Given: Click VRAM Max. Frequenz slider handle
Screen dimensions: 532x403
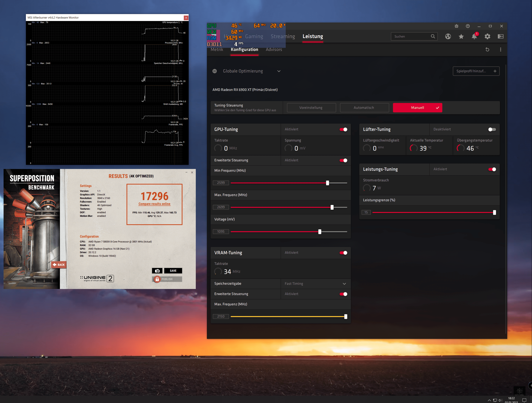Looking at the screenshot, I should 346,317.
